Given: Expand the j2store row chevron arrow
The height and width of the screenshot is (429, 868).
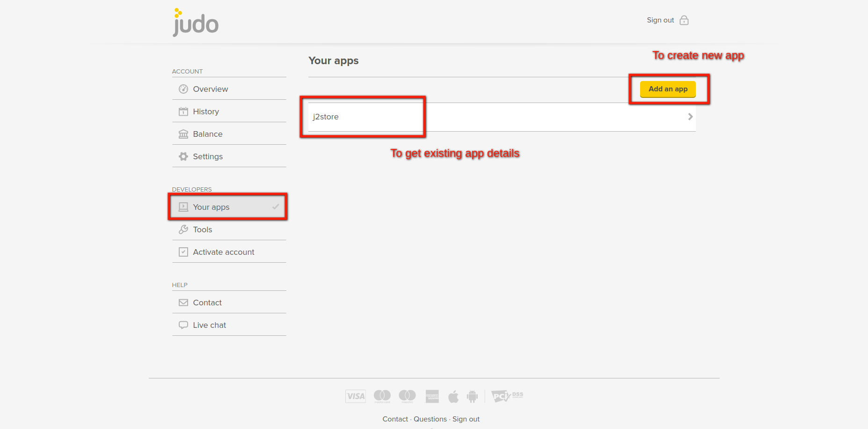Looking at the screenshot, I should click(x=690, y=117).
